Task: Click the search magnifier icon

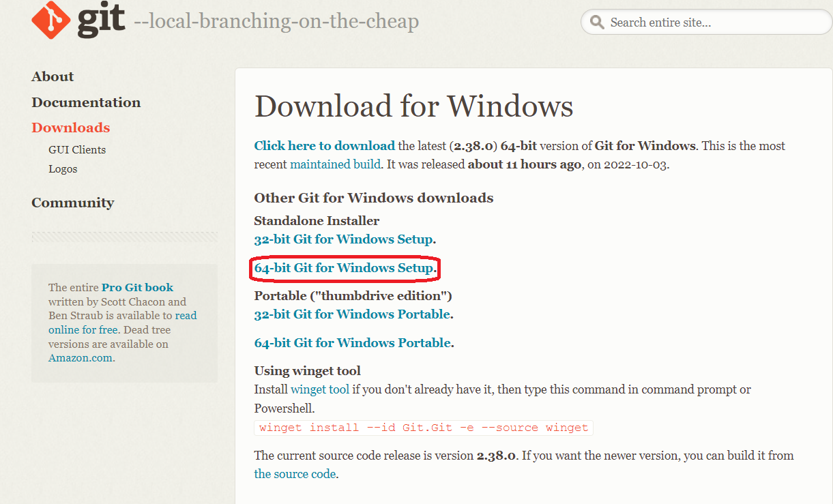Action: [597, 23]
